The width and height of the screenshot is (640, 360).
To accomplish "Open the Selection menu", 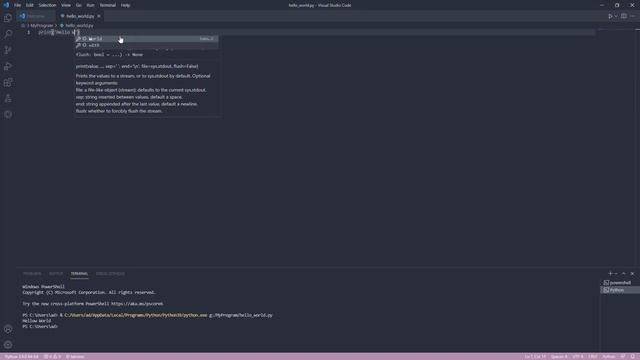I will tap(47, 5).
